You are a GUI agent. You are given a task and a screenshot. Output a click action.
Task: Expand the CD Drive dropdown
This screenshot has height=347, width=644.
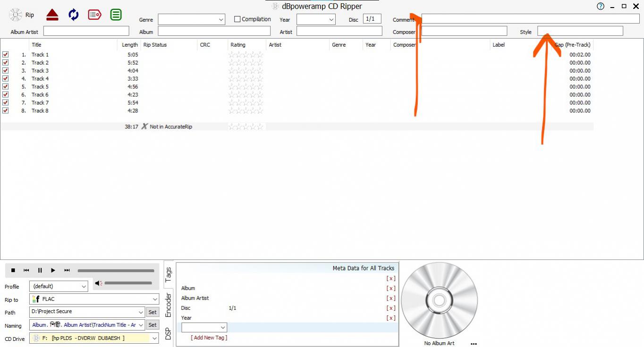[x=155, y=339]
